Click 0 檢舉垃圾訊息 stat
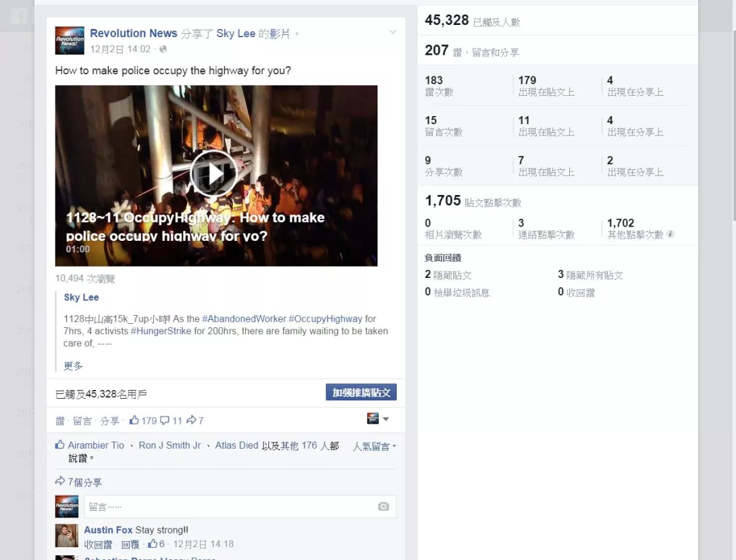The image size is (736, 560). click(x=457, y=292)
